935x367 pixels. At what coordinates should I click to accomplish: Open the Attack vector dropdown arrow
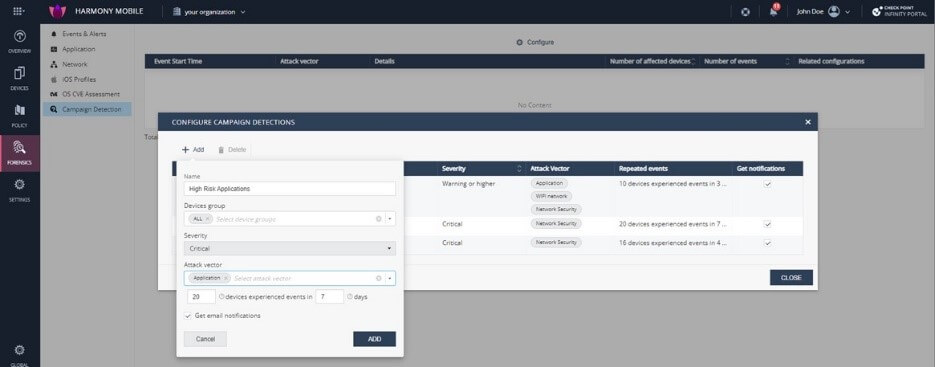tap(390, 278)
